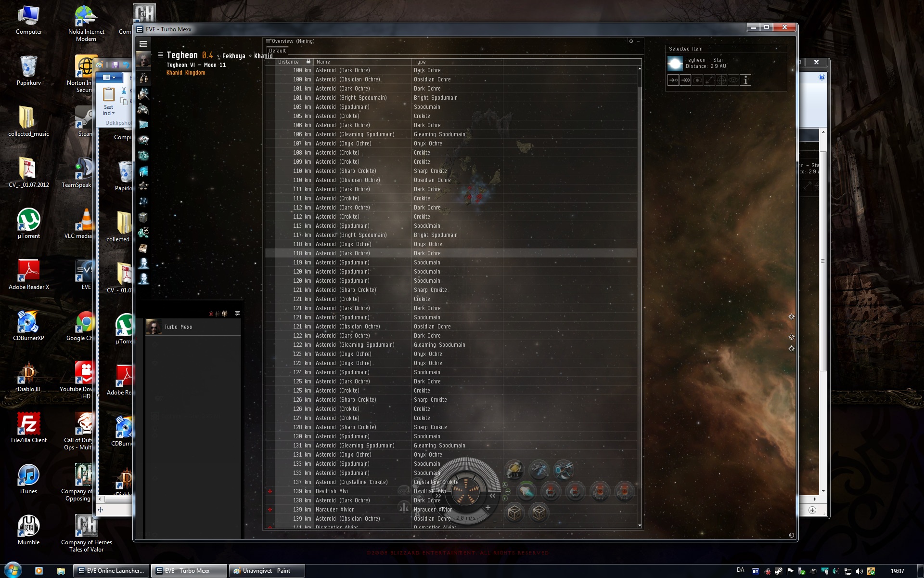Activate the first red mining laser module
The height and width of the screenshot is (578, 924).
[551, 492]
